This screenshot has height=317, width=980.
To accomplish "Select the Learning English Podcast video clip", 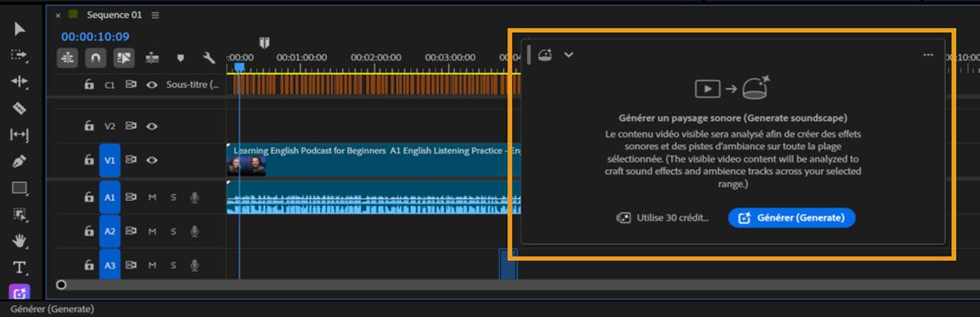I will point(373,161).
